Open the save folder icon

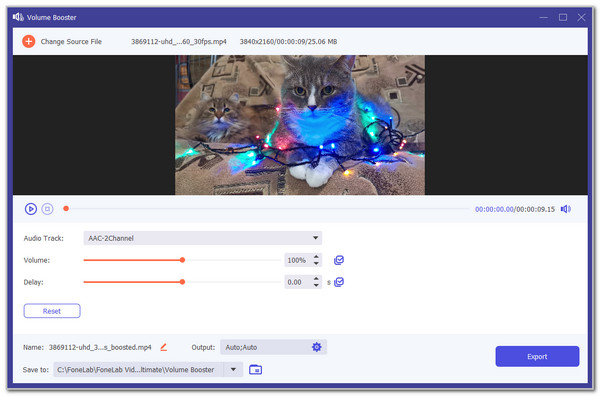pyautogui.click(x=256, y=370)
